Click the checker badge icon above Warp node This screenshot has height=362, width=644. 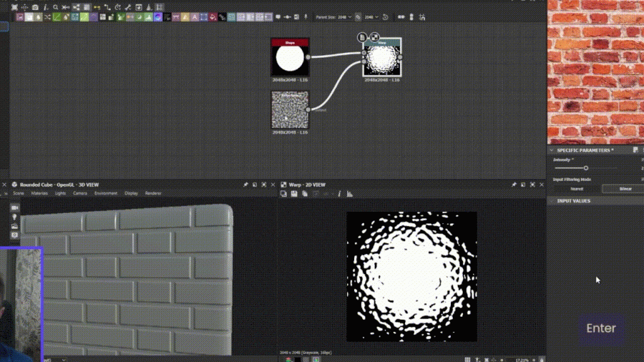375,37
